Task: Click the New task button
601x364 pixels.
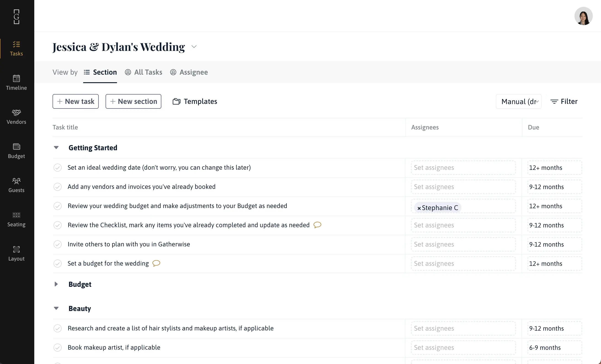Action: (x=76, y=101)
